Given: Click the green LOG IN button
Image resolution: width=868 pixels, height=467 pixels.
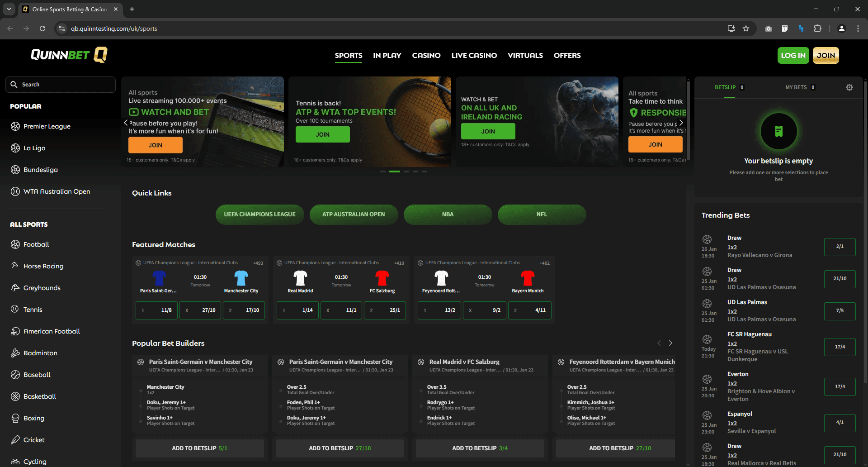Looking at the screenshot, I should coord(793,56).
